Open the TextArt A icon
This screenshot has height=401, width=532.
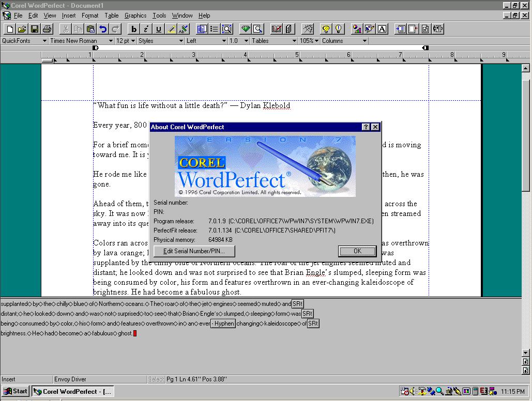tap(382, 29)
